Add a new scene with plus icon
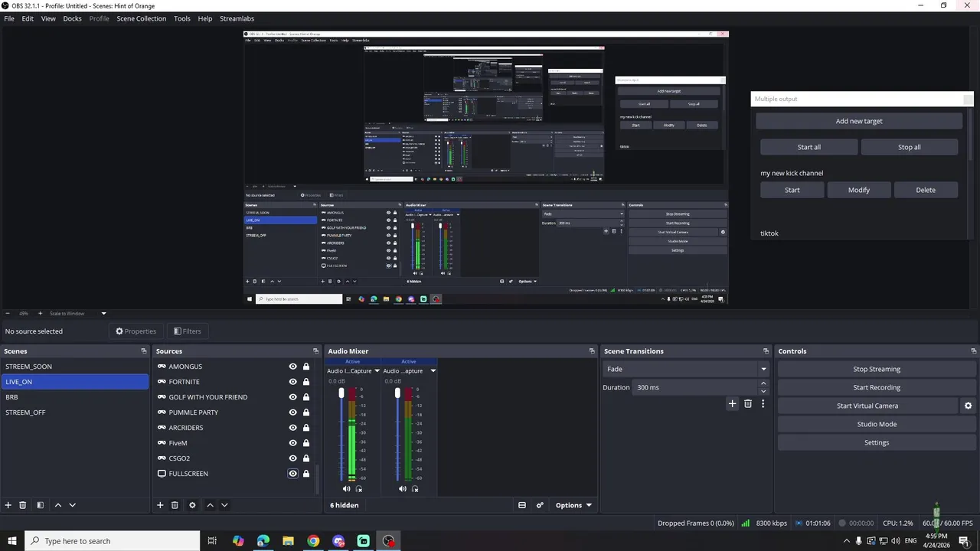The width and height of the screenshot is (980, 551). pos(8,505)
